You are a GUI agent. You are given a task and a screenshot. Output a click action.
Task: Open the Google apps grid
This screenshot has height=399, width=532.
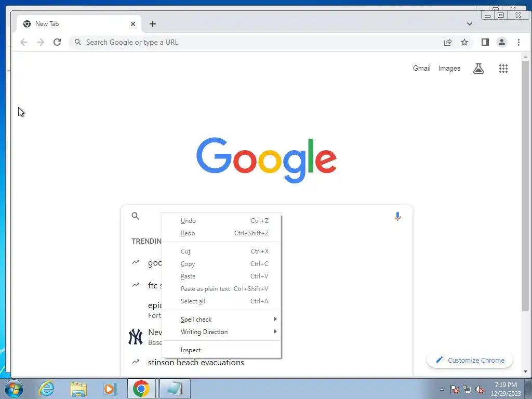coord(503,69)
